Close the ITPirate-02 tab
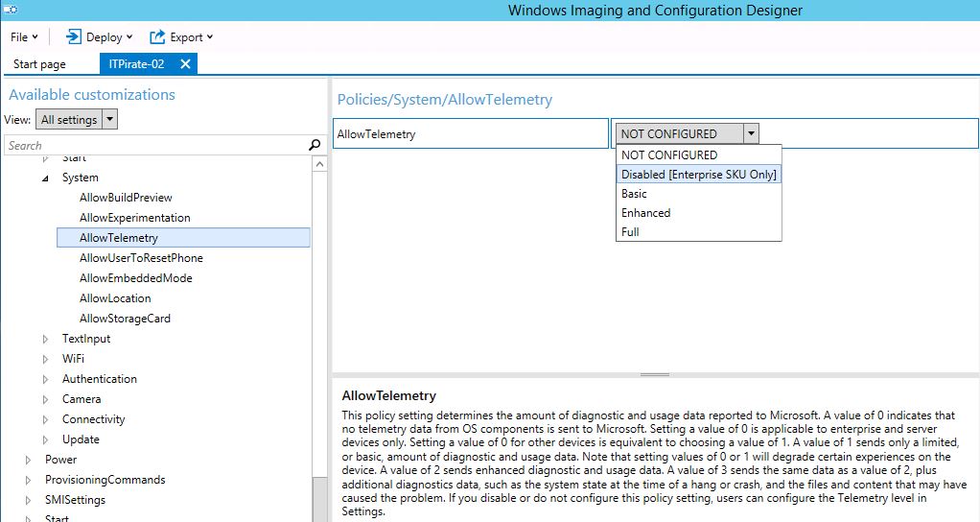980x522 pixels. (185, 63)
